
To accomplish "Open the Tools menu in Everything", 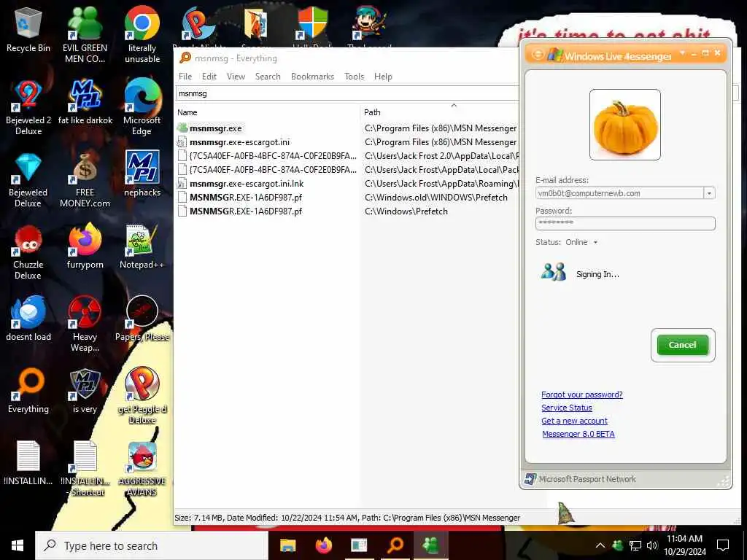I will coord(355,76).
